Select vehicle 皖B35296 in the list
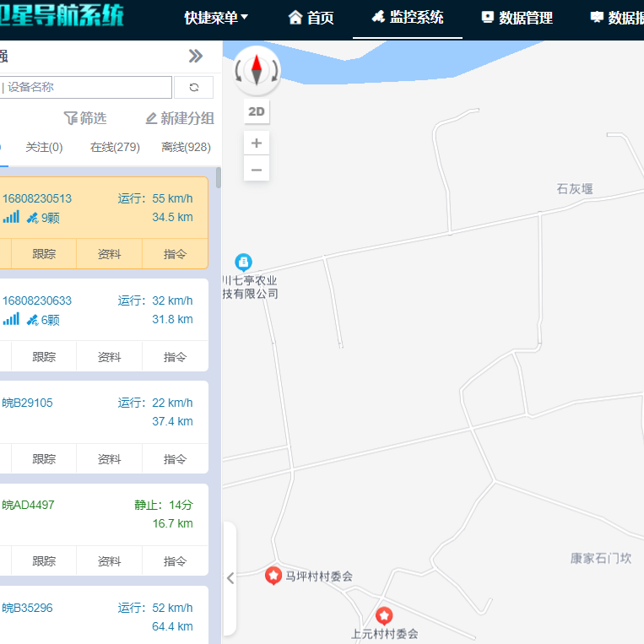The height and width of the screenshot is (644, 644). pyautogui.click(x=27, y=608)
